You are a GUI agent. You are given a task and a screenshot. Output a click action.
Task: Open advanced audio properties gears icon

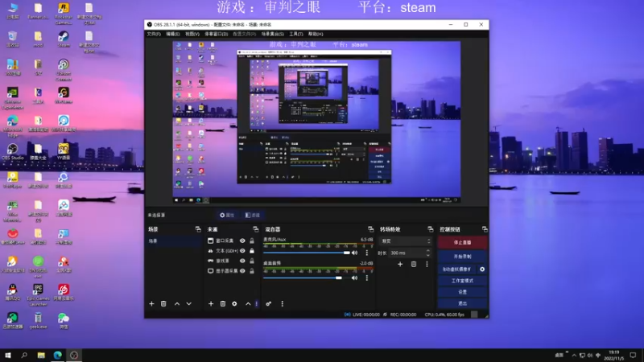pos(269,304)
